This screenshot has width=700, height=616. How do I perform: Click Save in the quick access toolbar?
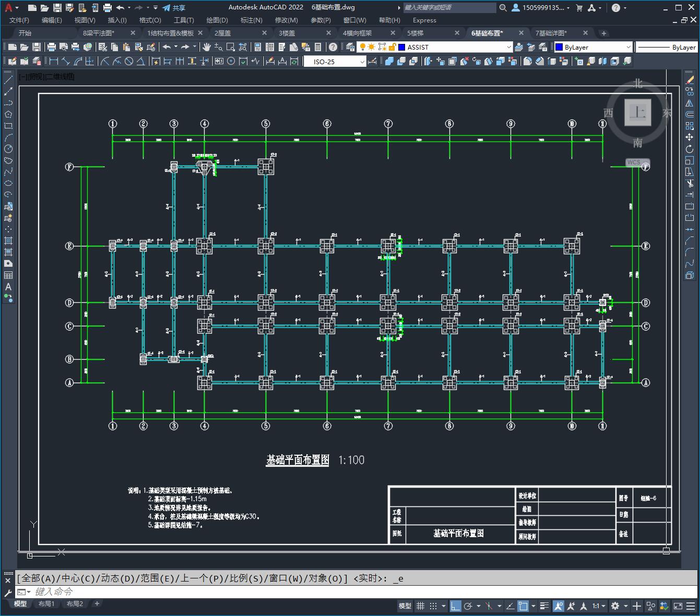coord(57,7)
